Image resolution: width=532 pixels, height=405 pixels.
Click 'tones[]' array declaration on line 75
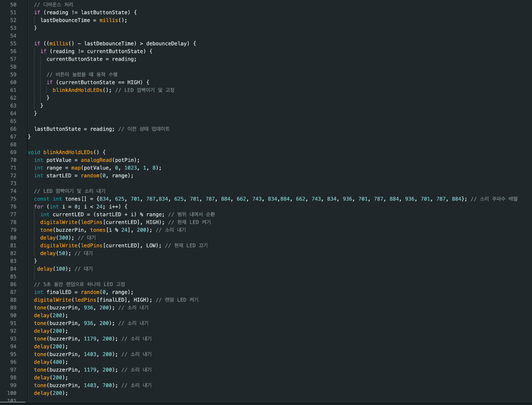click(76, 199)
